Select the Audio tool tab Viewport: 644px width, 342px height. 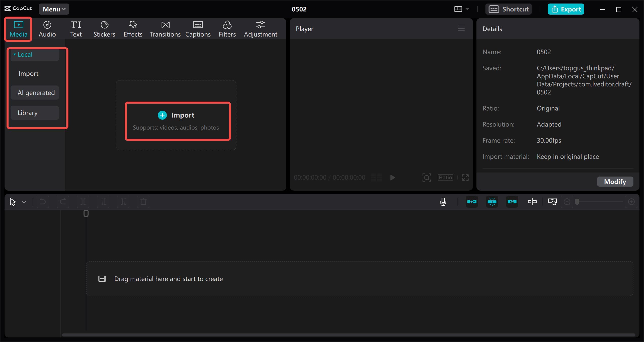[47, 28]
